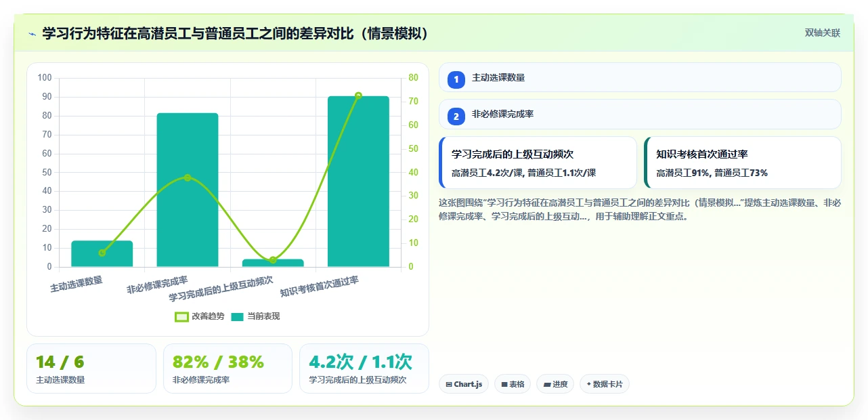Click the blue number 2 badge
Image resolution: width=868 pixels, height=420 pixels.
click(x=456, y=117)
